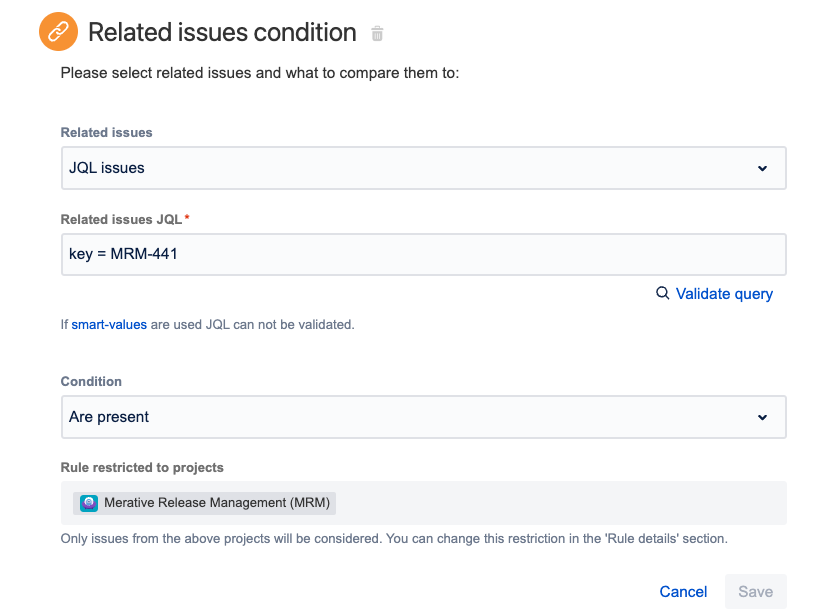Save the related issues condition
Screen dimensions: 820x615
coord(755,592)
